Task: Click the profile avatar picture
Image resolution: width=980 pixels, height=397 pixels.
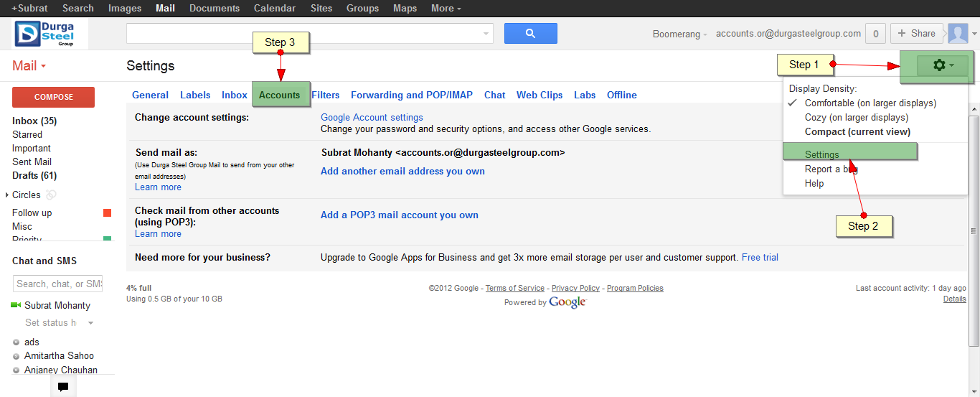Action: [x=958, y=33]
